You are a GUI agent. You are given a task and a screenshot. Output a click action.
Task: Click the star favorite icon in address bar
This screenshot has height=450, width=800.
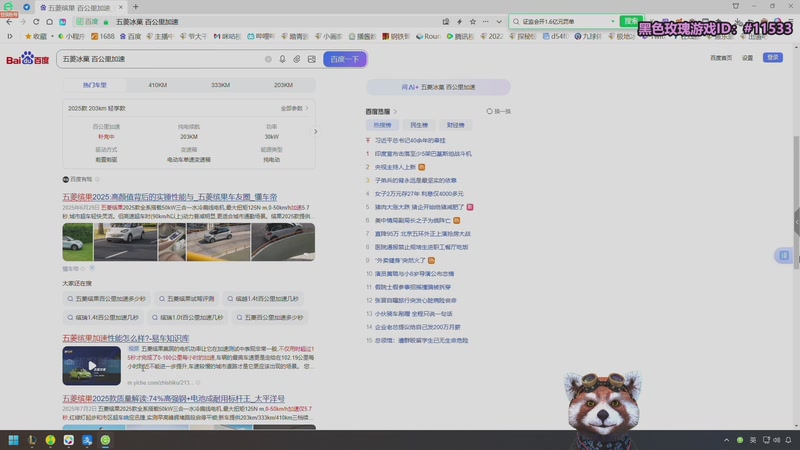(473, 22)
